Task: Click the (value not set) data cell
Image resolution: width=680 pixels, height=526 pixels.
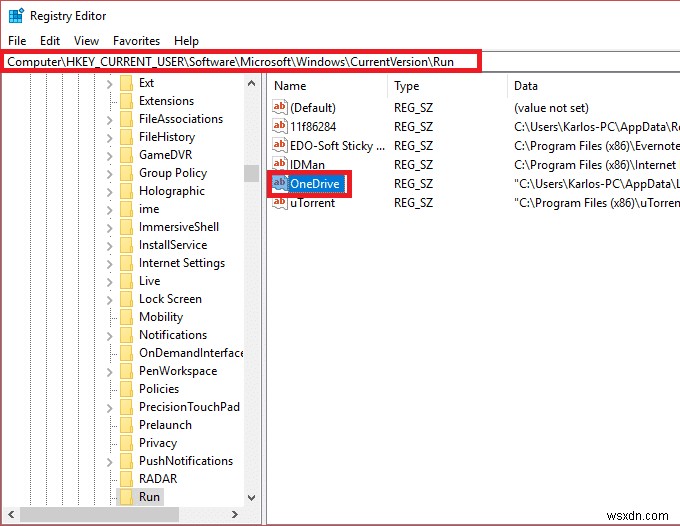Action: click(551, 108)
